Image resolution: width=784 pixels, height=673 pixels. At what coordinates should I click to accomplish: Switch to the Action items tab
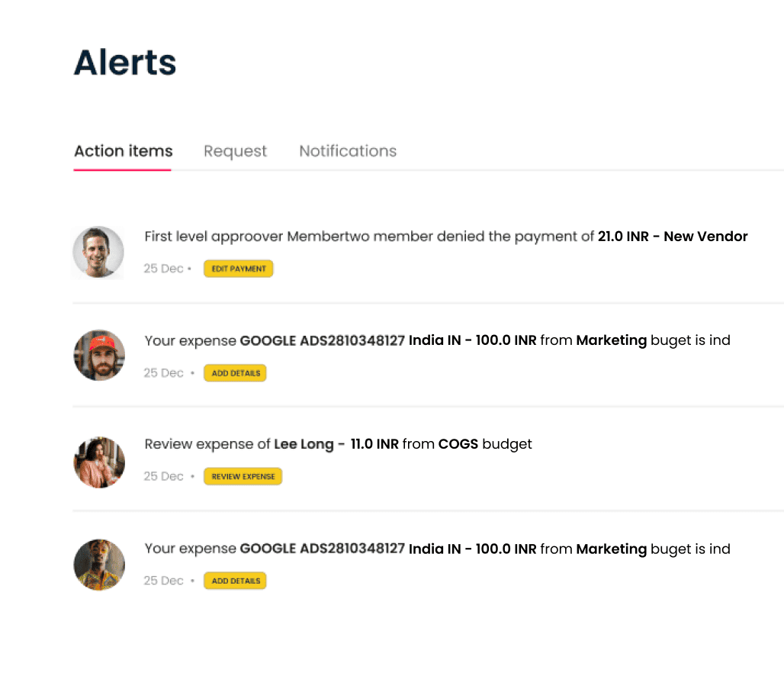tap(123, 151)
